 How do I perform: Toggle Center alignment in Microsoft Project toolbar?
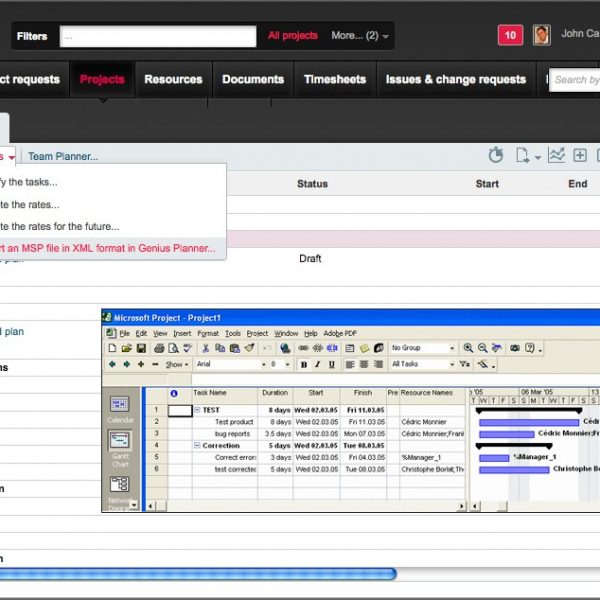tap(364, 364)
